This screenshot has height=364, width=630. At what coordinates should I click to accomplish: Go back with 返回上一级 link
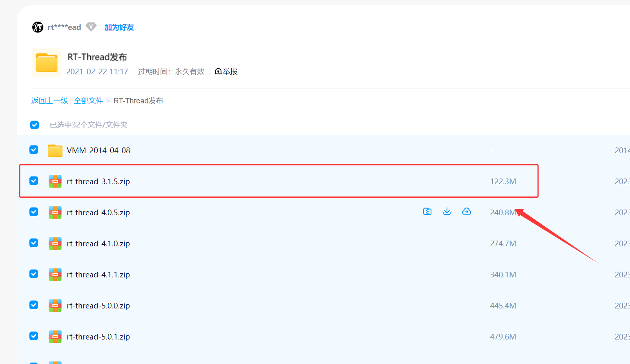(49, 101)
